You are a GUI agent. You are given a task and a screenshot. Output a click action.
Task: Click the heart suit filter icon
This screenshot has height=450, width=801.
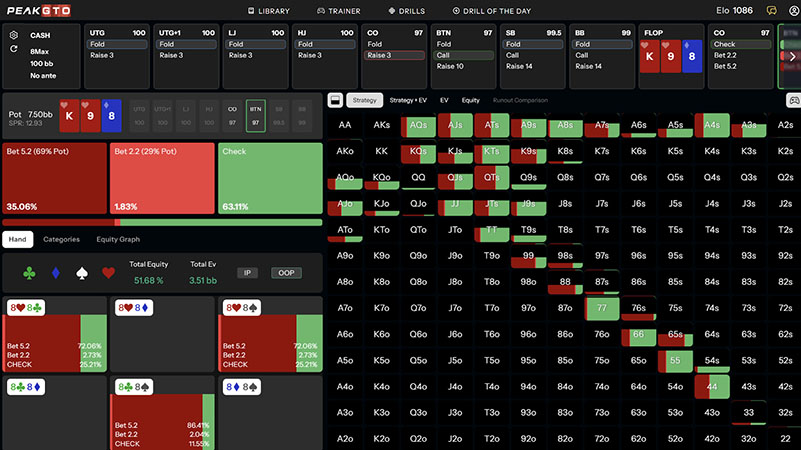[108, 272]
